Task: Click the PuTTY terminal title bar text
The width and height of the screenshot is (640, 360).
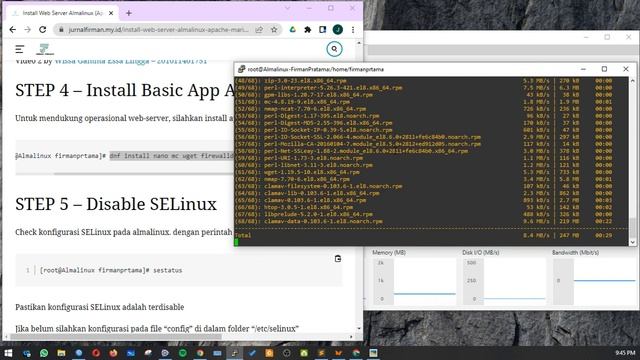Action: click(316, 69)
